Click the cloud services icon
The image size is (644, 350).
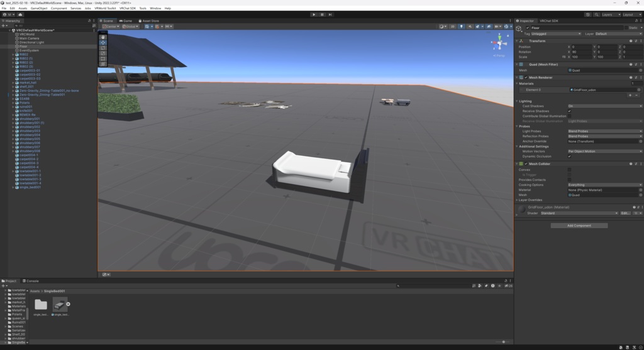coord(20,14)
